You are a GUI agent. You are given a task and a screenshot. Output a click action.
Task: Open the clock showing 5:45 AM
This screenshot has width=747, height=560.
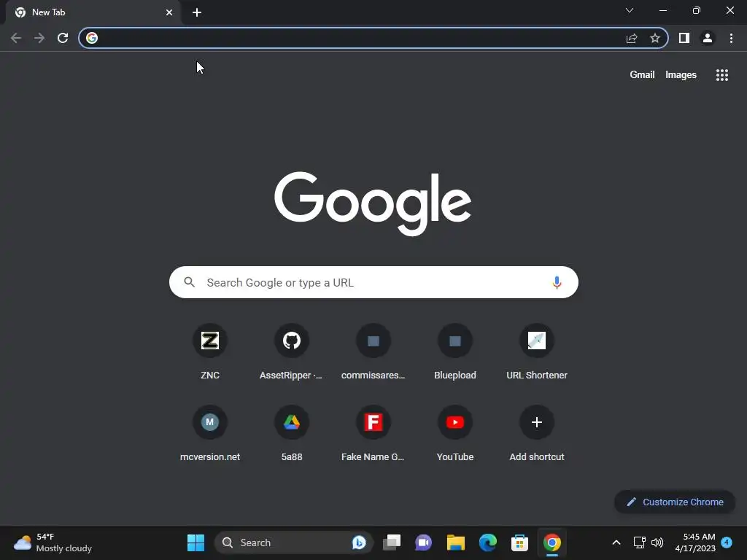(695, 542)
